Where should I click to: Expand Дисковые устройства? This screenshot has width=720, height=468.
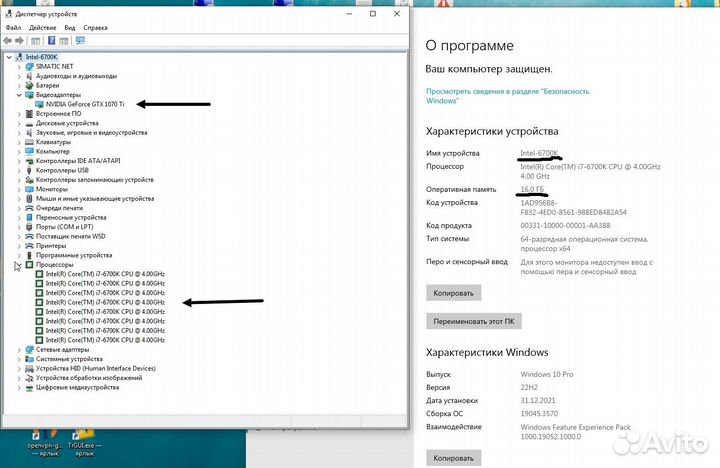19,123
